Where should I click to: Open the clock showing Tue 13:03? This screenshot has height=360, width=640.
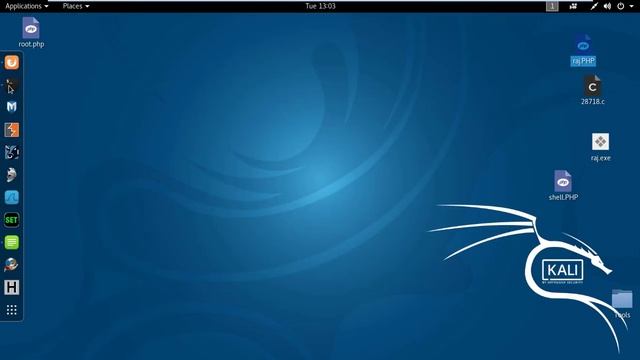coord(320,6)
